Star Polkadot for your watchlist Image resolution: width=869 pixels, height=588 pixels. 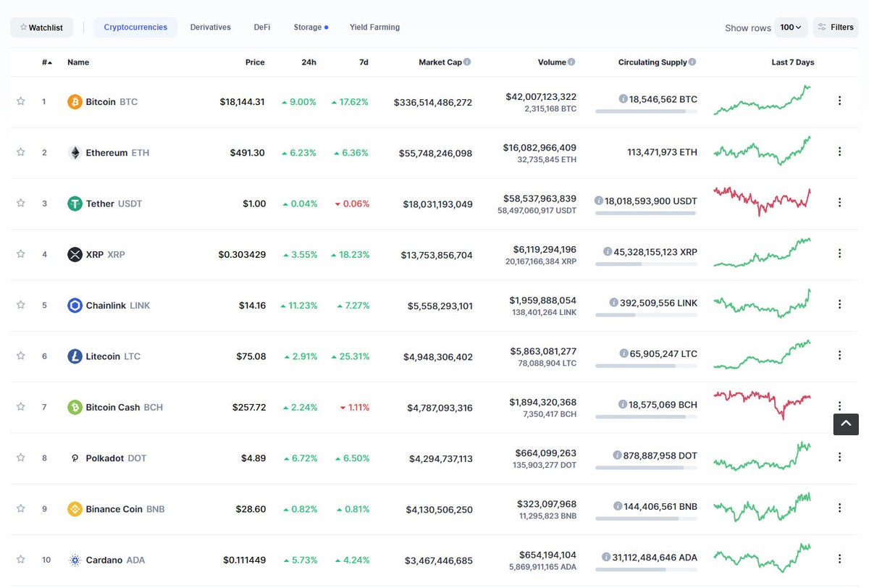(x=21, y=458)
